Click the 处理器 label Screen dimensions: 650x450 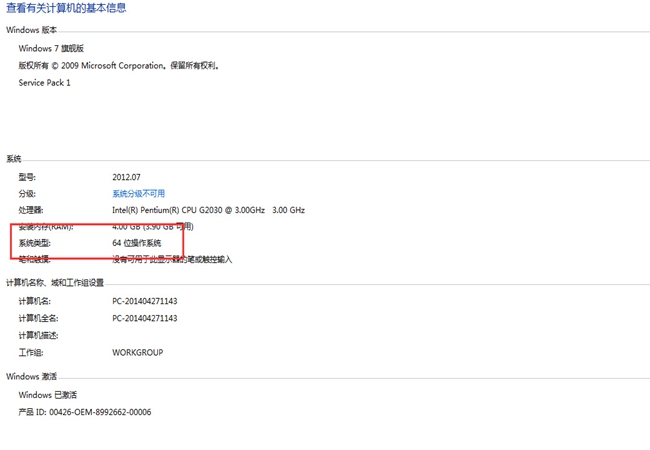[x=31, y=210]
